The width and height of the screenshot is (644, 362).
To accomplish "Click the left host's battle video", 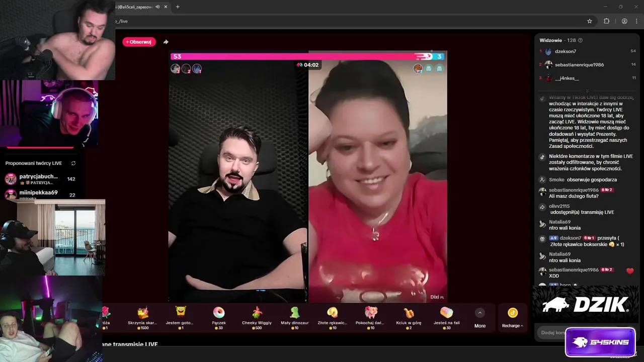I will [x=239, y=181].
